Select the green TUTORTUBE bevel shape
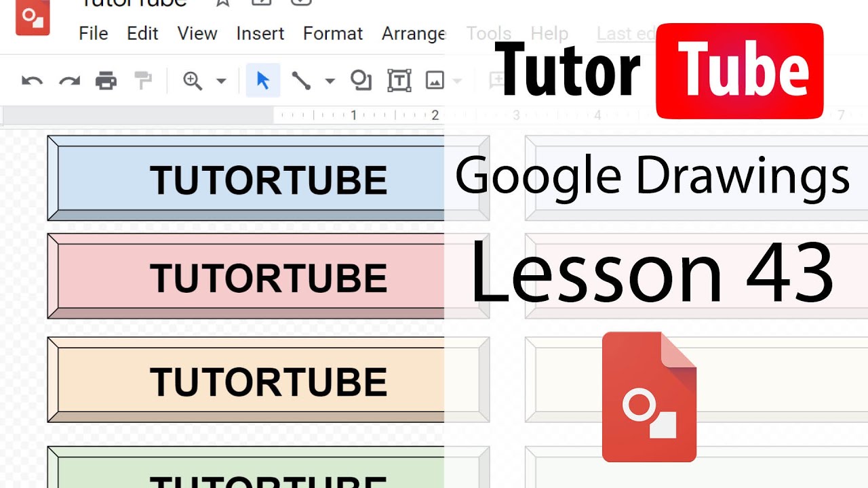Screen dimensions: 868x488 coord(268,467)
